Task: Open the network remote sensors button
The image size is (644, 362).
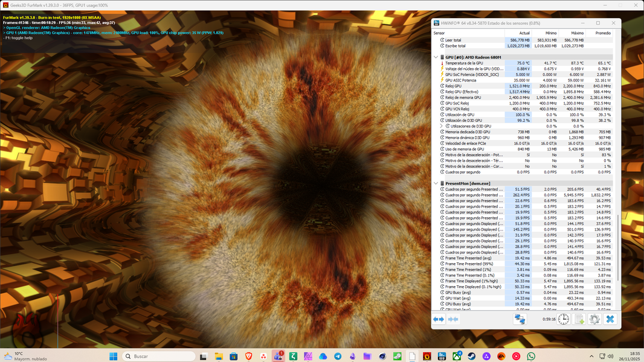Action: (x=519, y=319)
